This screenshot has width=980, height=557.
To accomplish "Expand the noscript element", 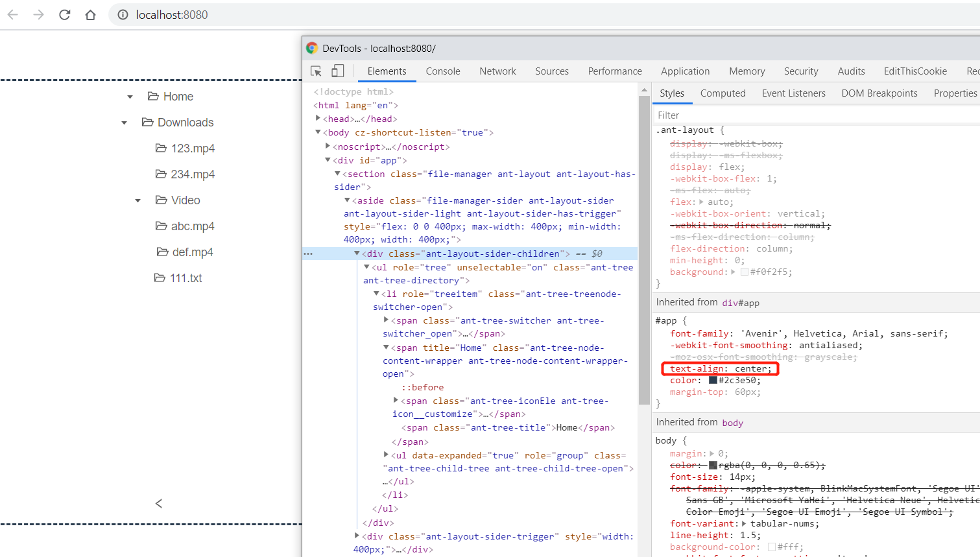I will coord(328,146).
